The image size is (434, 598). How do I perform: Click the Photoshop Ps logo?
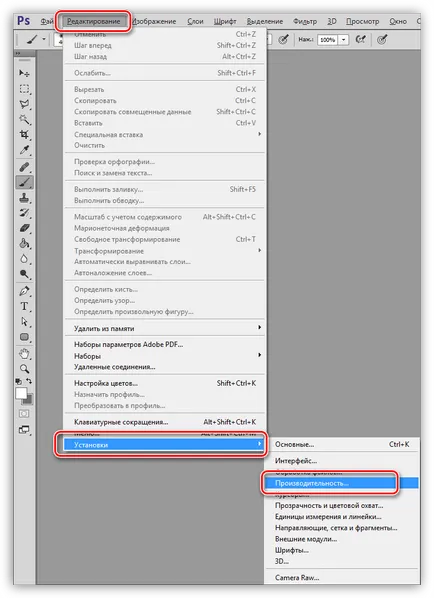click(x=24, y=21)
